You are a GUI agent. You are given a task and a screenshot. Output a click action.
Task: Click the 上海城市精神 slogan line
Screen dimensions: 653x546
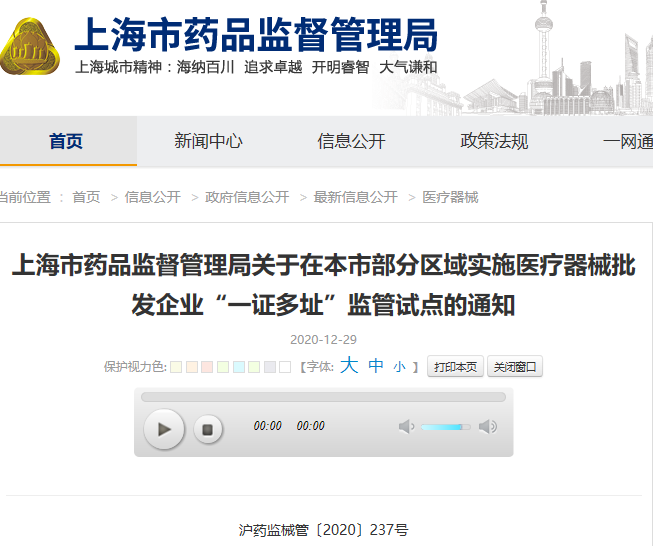click(x=256, y=67)
